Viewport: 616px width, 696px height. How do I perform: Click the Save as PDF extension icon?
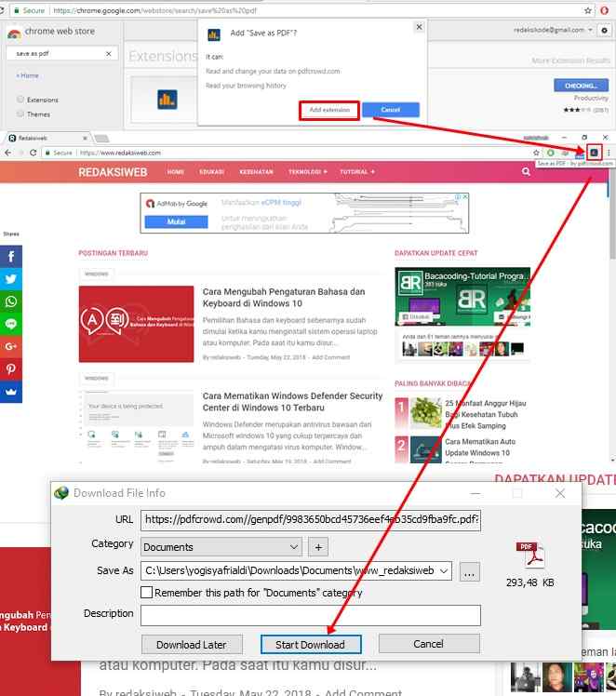(594, 153)
